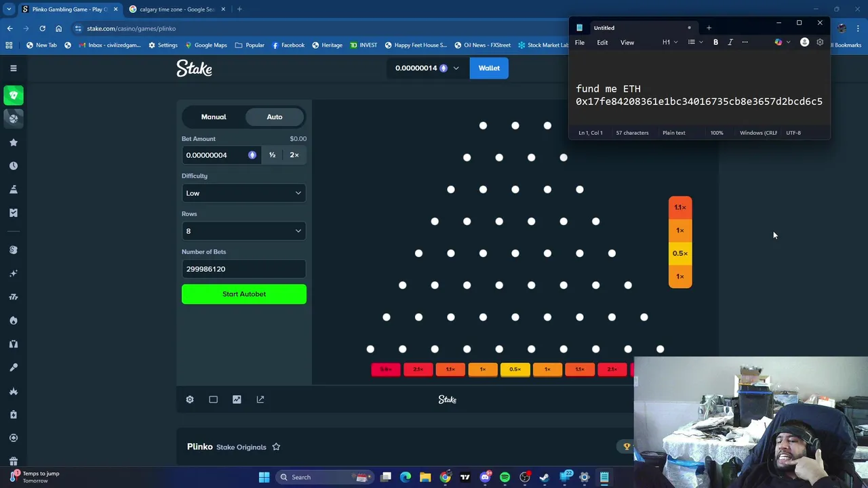The width and height of the screenshot is (868, 488).
Task: Open the sparkle New Releases sidebar icon
Action: pos(13,273)
